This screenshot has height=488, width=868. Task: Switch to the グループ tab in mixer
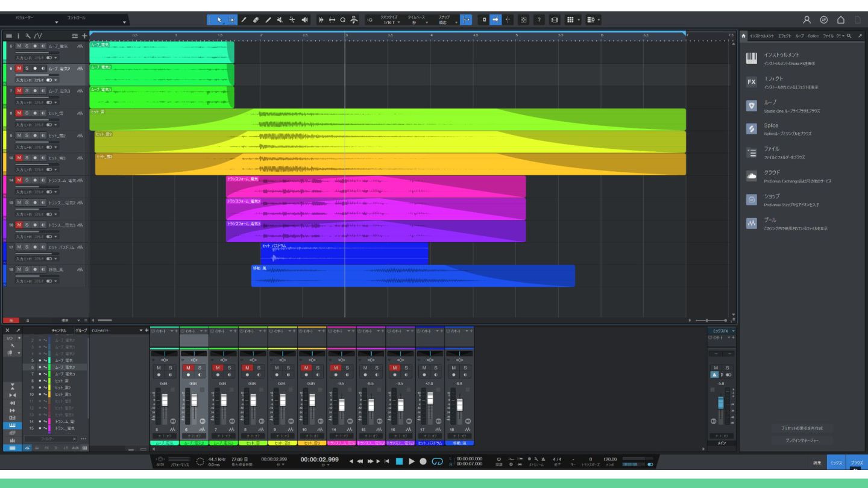tap(81, 330)
